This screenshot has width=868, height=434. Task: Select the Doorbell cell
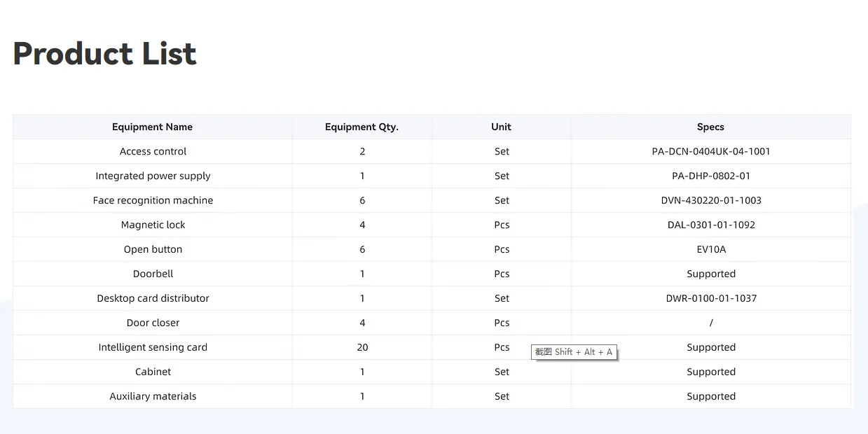point(153,274)
